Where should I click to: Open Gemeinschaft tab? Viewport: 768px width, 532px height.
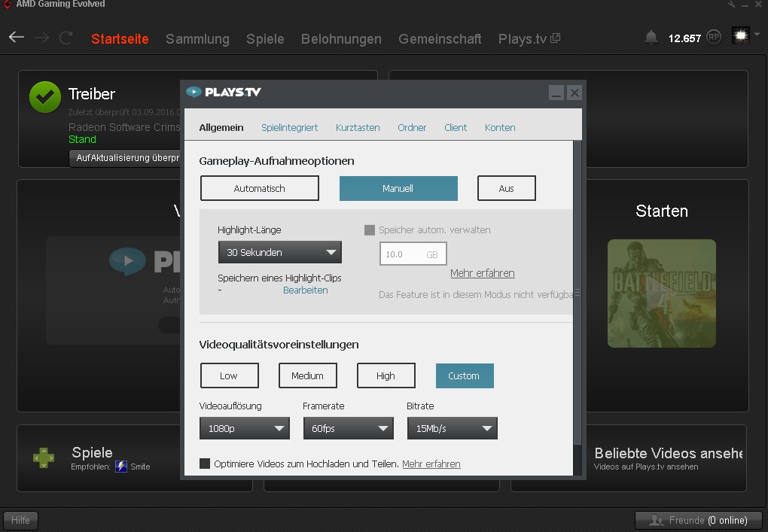tap(440, 38)
